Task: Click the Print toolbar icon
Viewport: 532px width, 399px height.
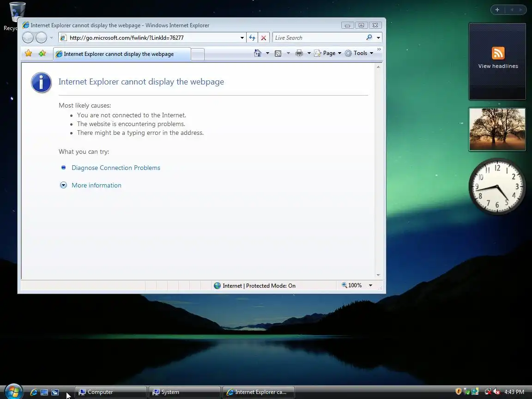Action: point(299,53)
